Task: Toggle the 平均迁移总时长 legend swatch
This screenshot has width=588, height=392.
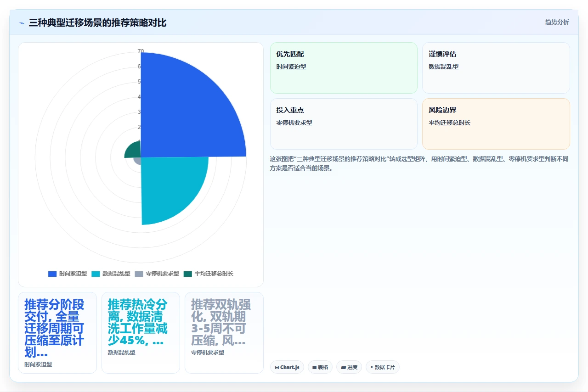Action: [x=187, y=274]
